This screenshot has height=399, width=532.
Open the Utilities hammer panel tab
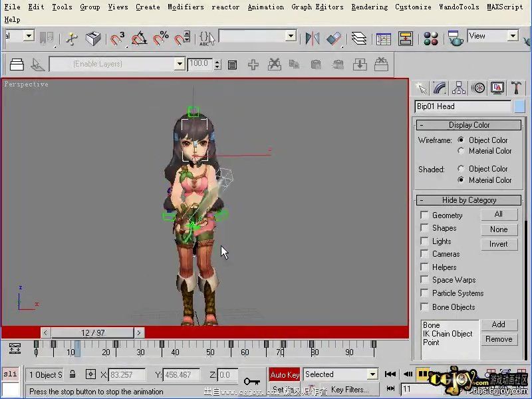tap(516, 88)
